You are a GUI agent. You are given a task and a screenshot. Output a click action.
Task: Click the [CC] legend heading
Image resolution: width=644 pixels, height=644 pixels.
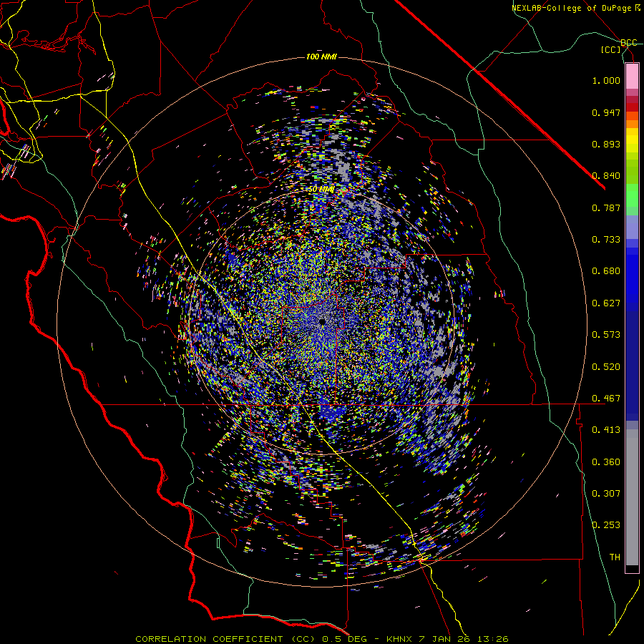click(611, 49)
